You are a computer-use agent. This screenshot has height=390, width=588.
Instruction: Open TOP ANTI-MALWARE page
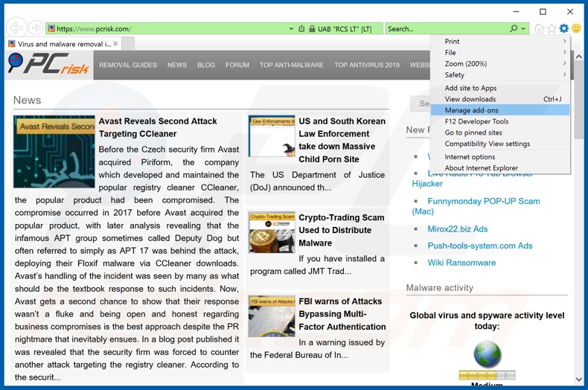pos(291,65)
